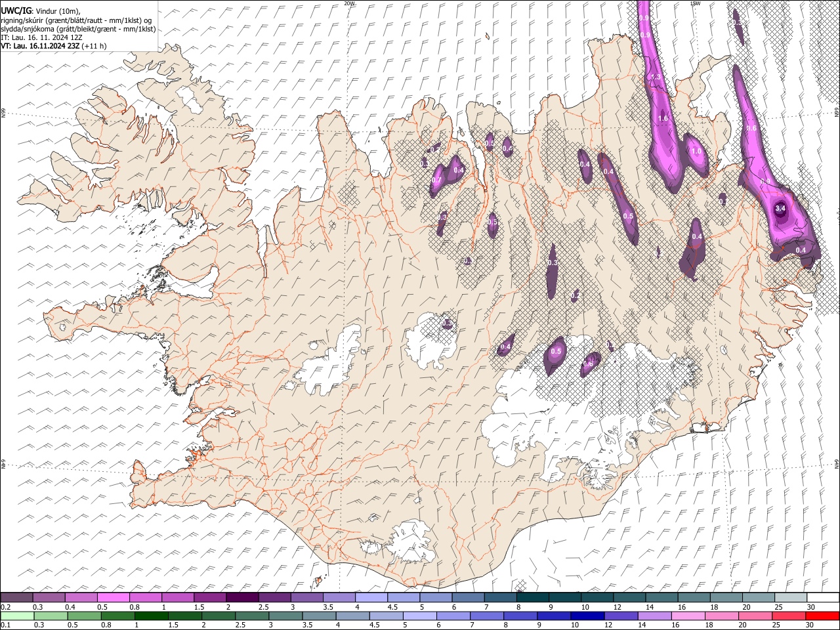
Task: Click the light pink swatch labeled 16
Action: 688,616
